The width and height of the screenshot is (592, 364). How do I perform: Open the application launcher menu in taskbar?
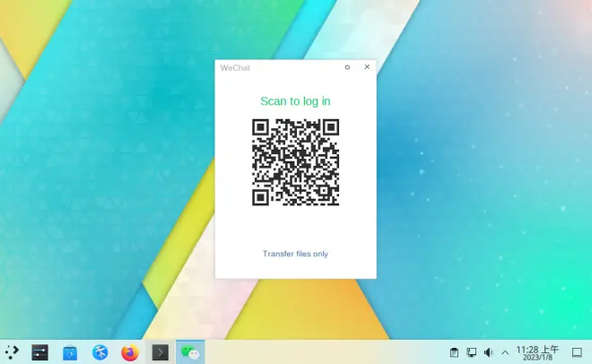coord(12,352)
